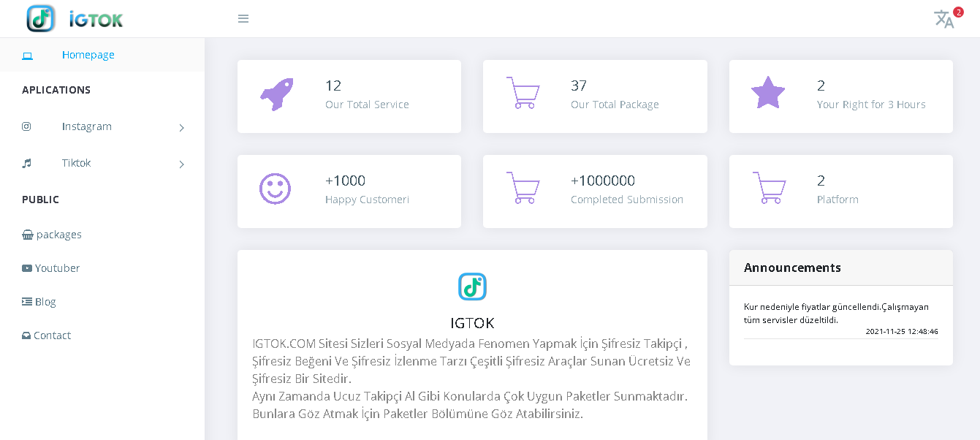Click the cart icon for Completed Submission
Viewport: 980px width, 440px height.
[x=523, y=188]
